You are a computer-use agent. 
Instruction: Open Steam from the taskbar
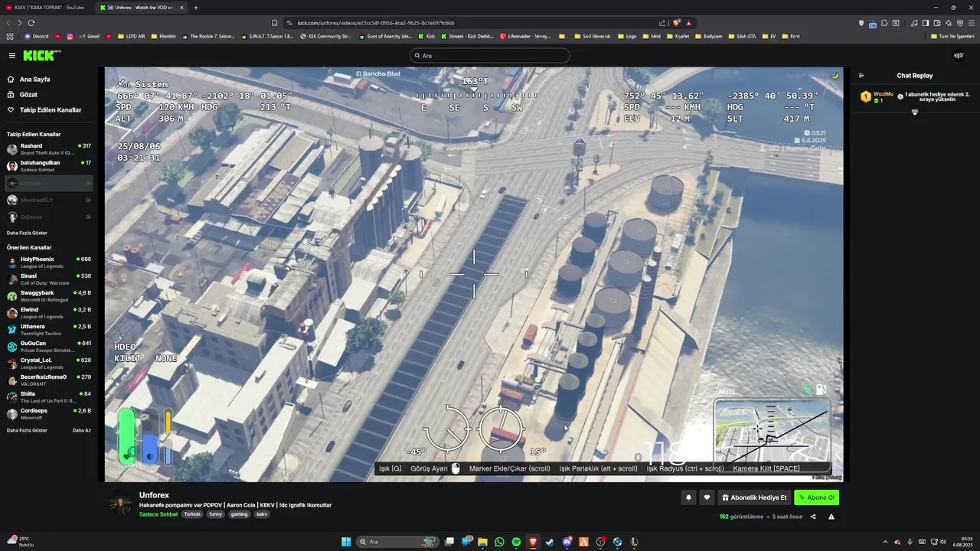coord(550,542)
